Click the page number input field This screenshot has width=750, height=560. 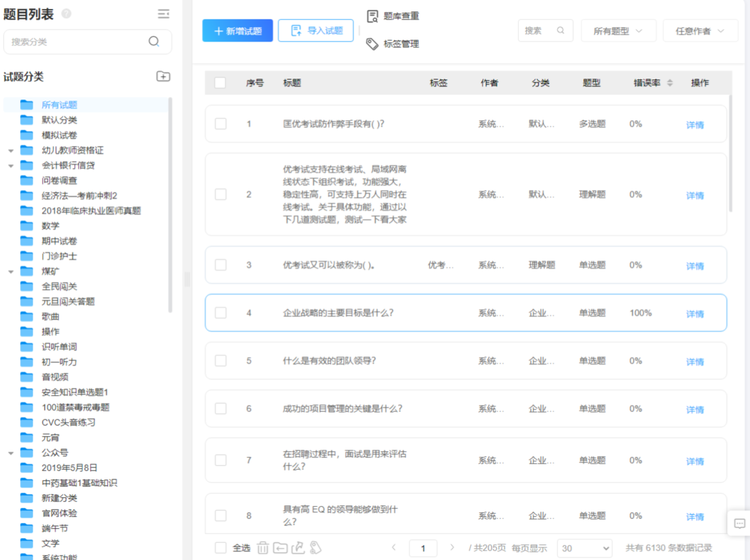(423, 547)
